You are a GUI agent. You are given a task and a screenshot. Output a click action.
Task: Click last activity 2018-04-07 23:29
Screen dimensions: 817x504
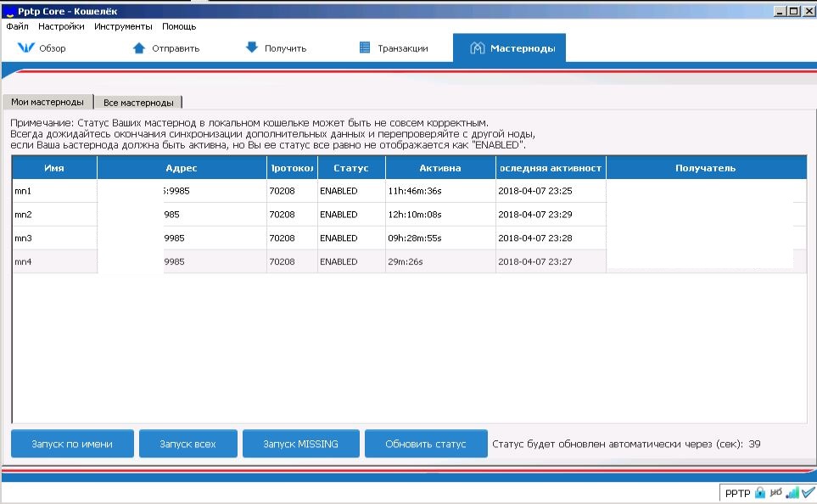coord(535,214)
